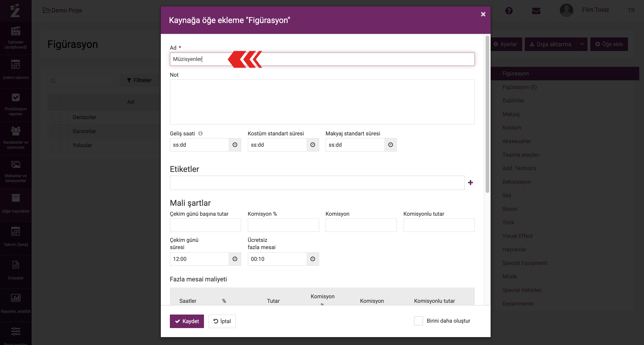644x345 pixels.
Task: Expand the Dışa aktarma dropdown arrow
Action: tap(582, 44)
